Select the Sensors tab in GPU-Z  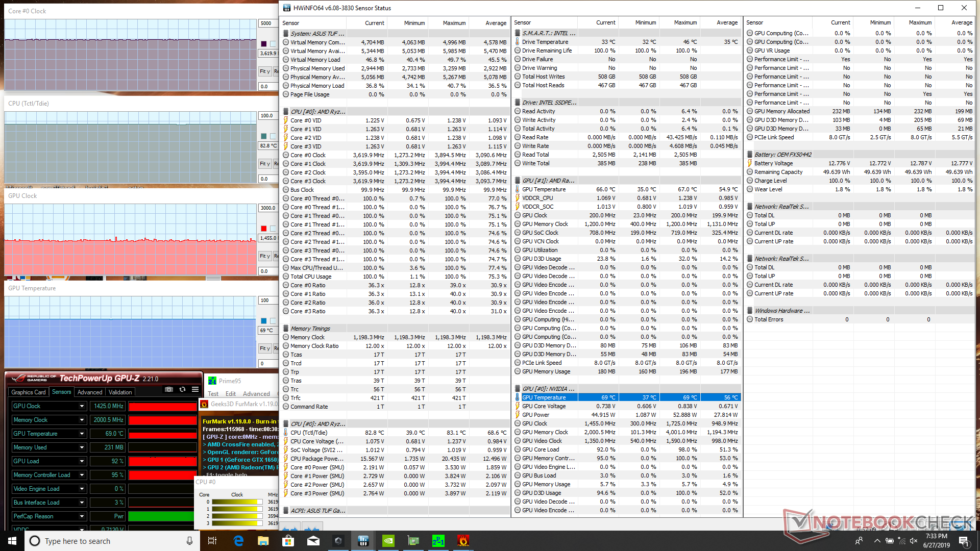pos(62,392)
